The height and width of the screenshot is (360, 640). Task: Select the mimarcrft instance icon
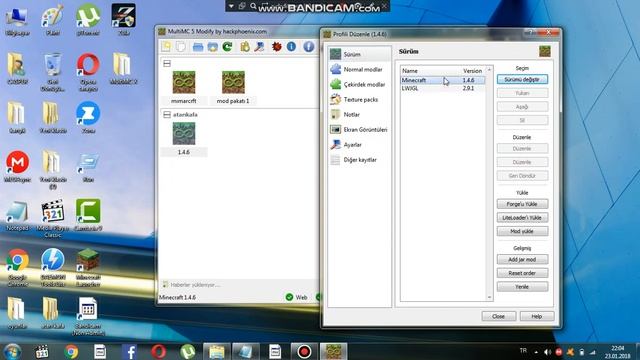click(184, 82)
